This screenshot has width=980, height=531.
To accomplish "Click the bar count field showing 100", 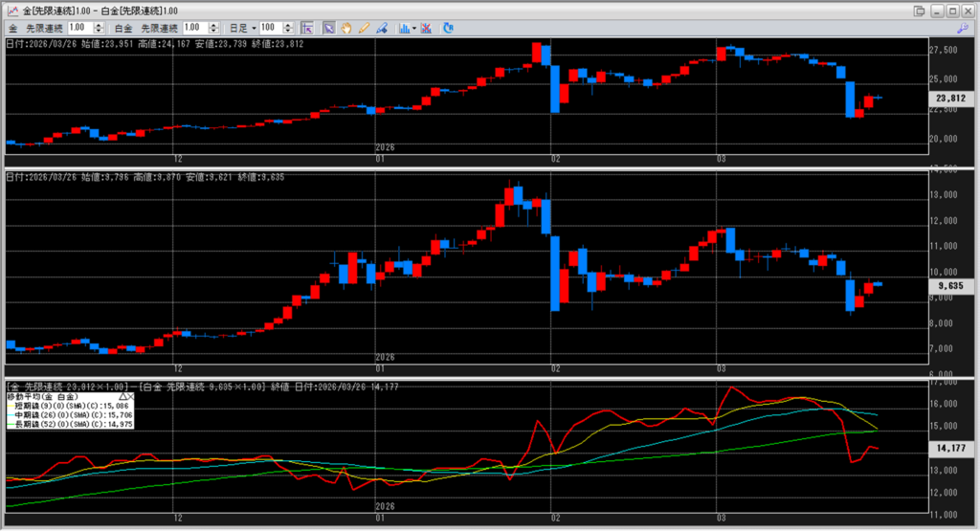I will click(271, 28).
